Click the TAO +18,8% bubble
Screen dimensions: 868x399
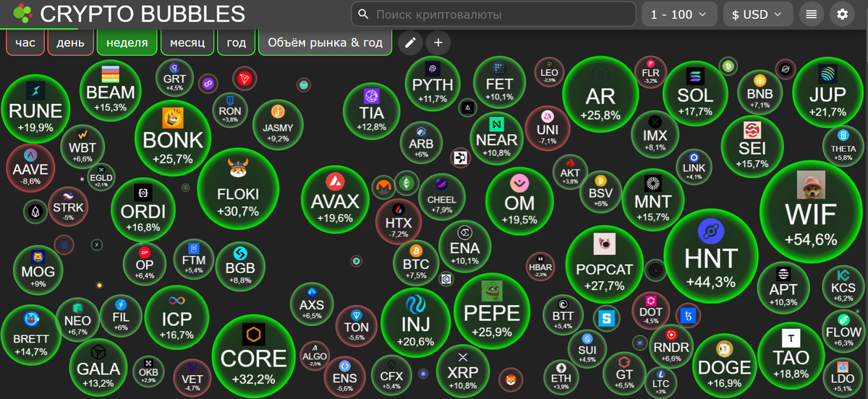[x=791, y=355]
